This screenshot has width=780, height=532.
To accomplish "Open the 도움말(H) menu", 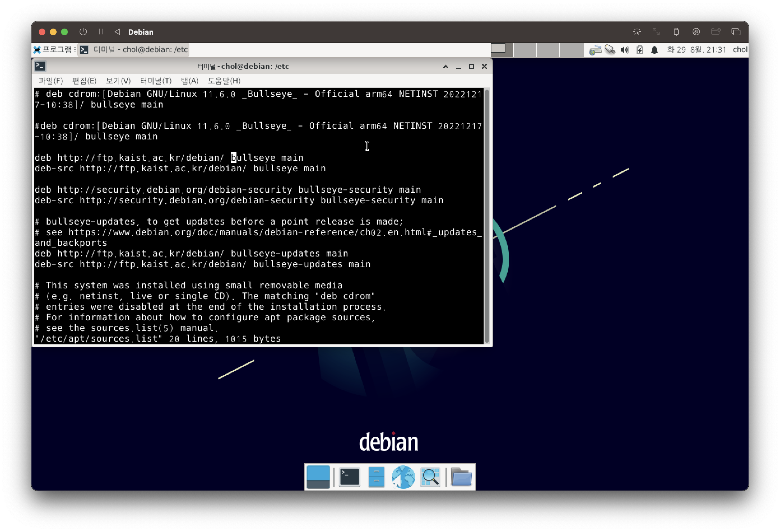I will coord(224,81).
